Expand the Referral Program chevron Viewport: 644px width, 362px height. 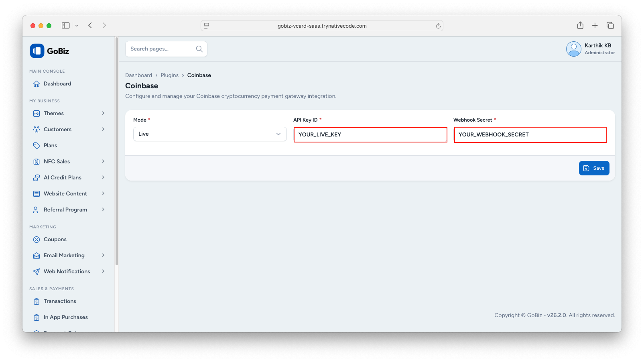click(x=103, y=209)
